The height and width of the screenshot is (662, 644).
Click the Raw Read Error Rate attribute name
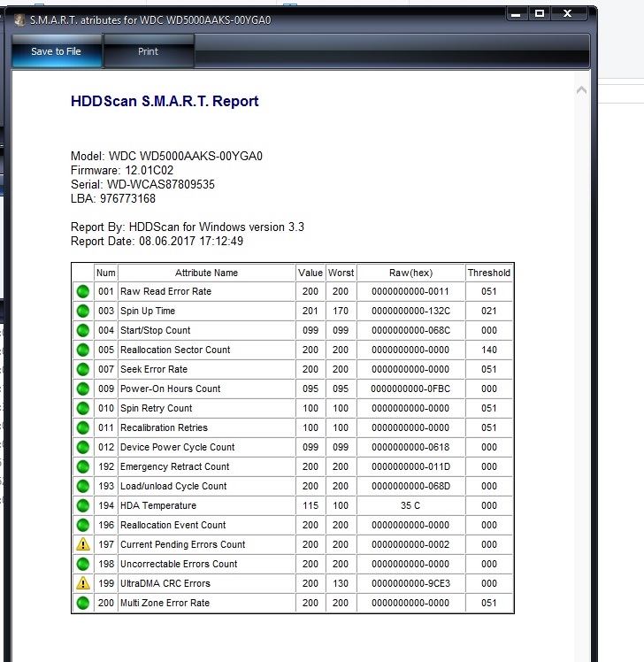click(x=165, y=291)
